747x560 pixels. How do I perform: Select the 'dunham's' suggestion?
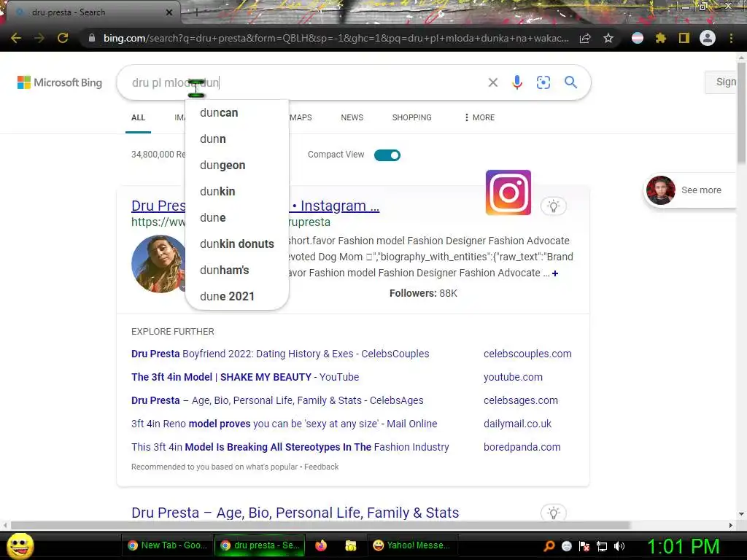point(237,270)
